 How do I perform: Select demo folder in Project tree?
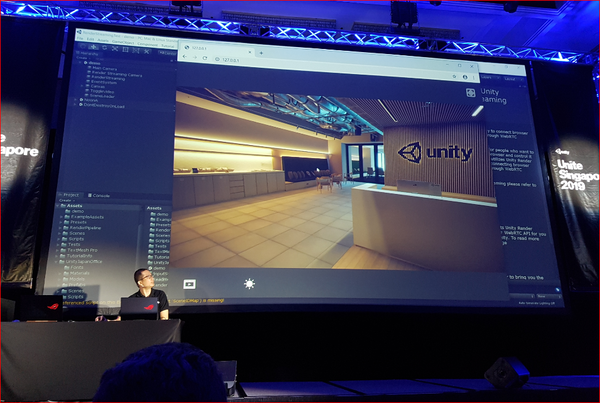[x=74, y=211]
